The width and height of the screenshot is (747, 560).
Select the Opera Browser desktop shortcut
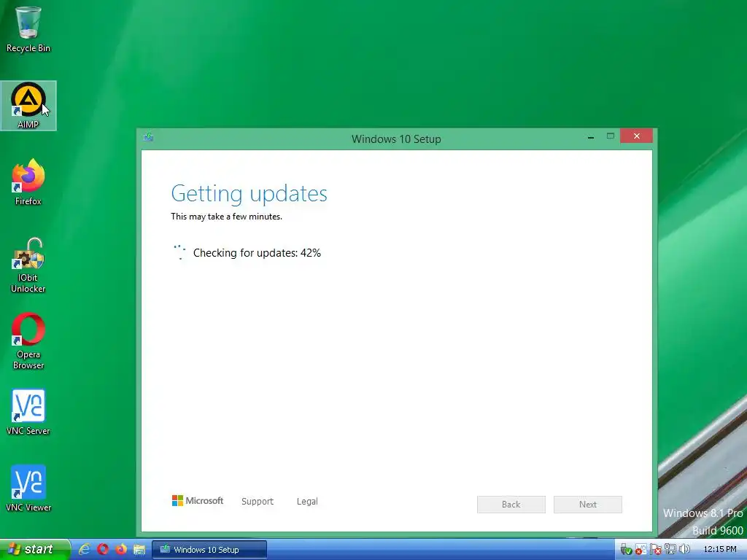28,341
